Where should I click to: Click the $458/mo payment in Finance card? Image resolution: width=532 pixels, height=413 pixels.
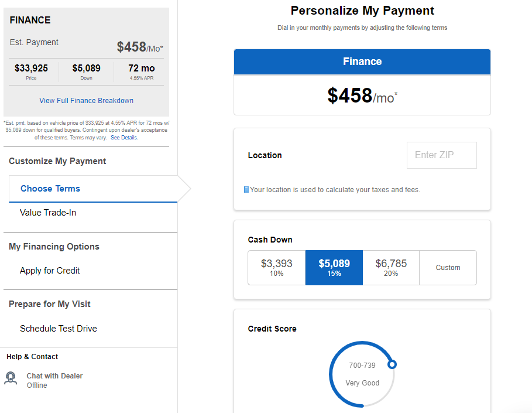[x=362, y=95]
